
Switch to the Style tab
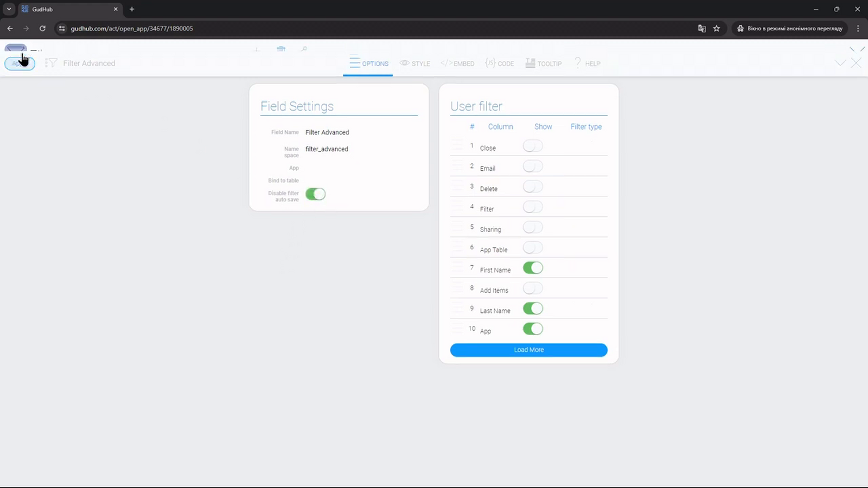point(415,63)
